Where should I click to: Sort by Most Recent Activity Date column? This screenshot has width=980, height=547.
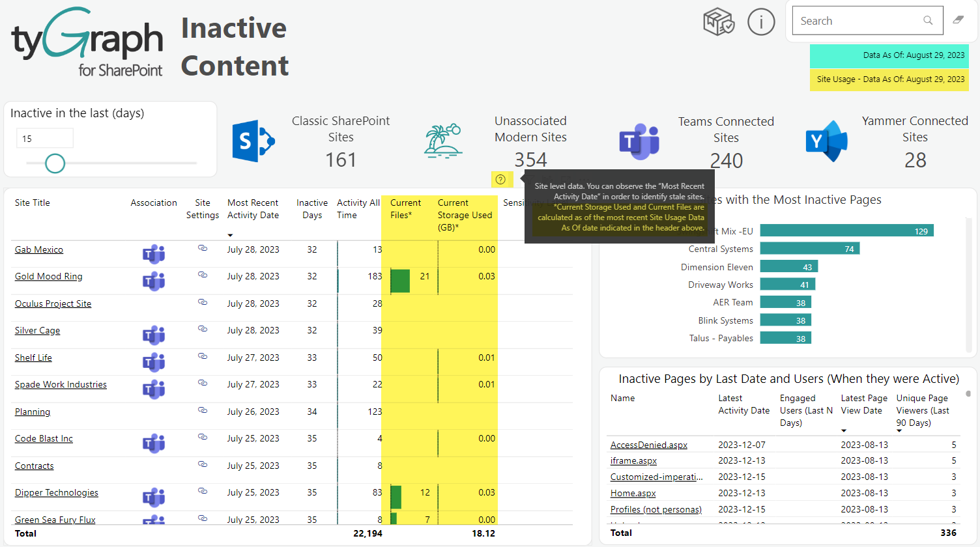pyautogui.click(x=253, y=209)
